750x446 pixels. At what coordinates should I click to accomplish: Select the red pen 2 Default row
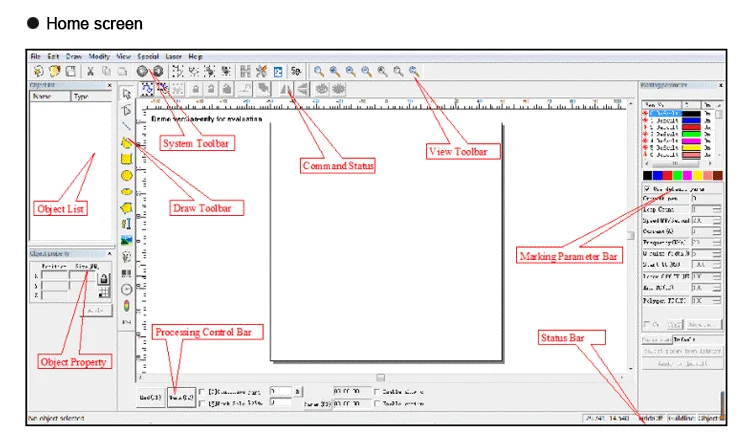point(678,127)
